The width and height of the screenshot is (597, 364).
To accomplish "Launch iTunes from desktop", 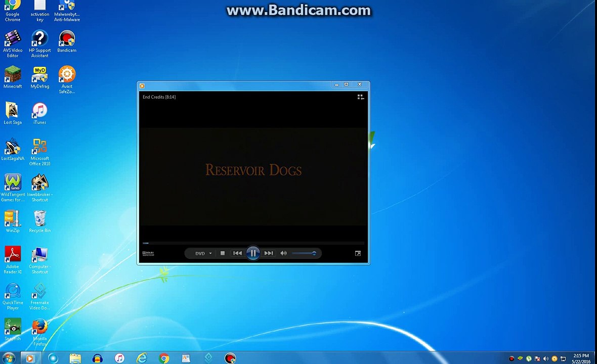I will pos(39,113).
